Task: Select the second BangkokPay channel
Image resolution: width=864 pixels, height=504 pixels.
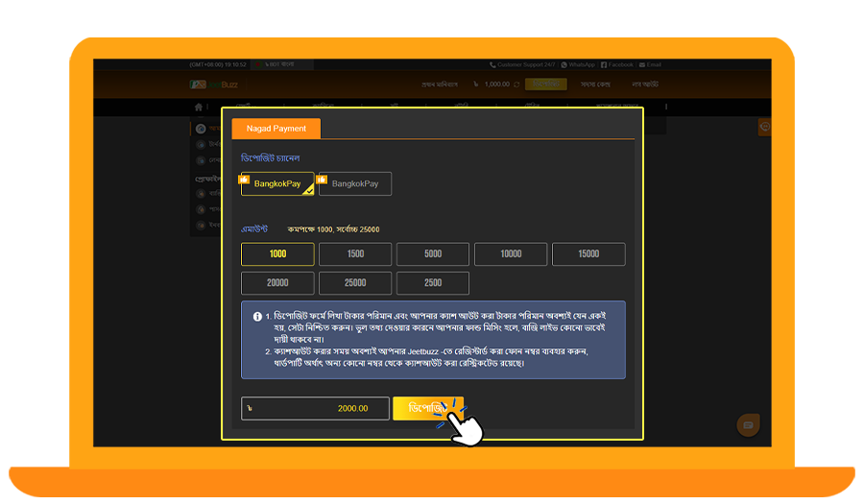Action: 355,184
